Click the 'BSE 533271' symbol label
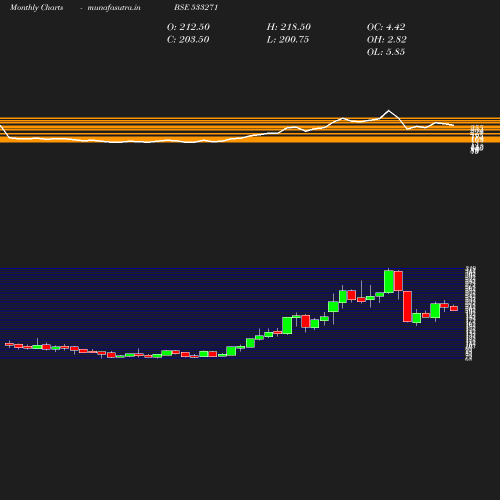 196,7
